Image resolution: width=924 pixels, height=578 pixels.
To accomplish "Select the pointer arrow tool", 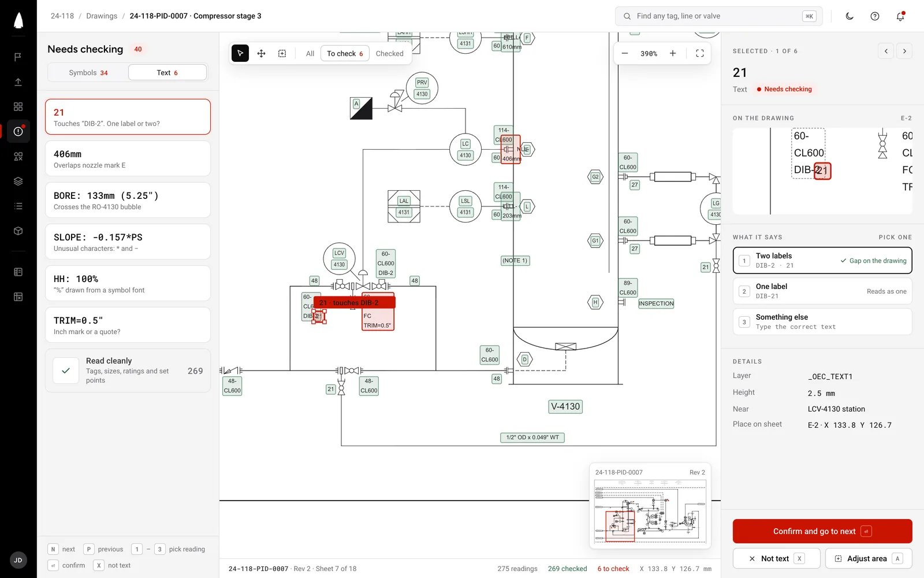I will (x=240, y=53).
